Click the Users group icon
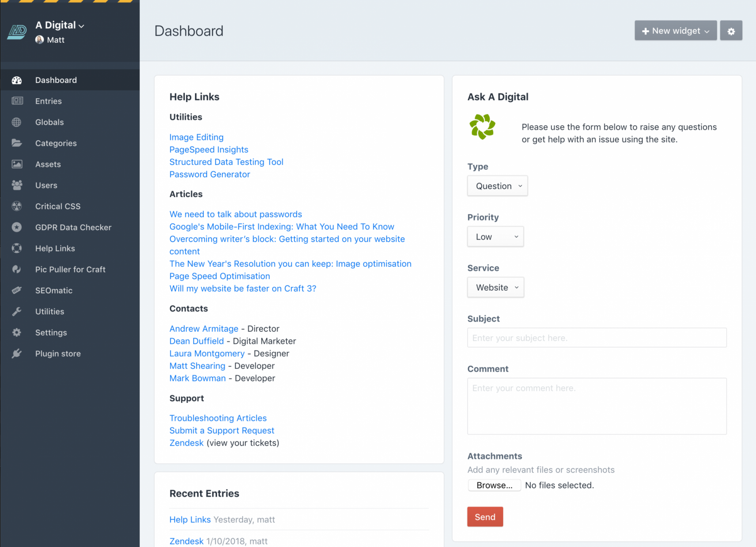Screen dimensions: 756x547 (x=17, y=185)
